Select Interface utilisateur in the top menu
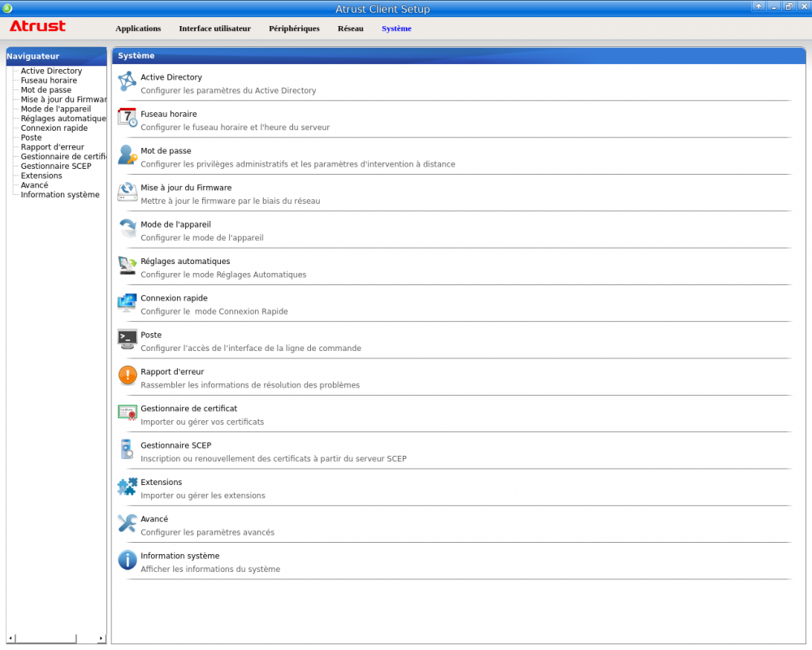This screenshot has width=812, height=650. 214,28
